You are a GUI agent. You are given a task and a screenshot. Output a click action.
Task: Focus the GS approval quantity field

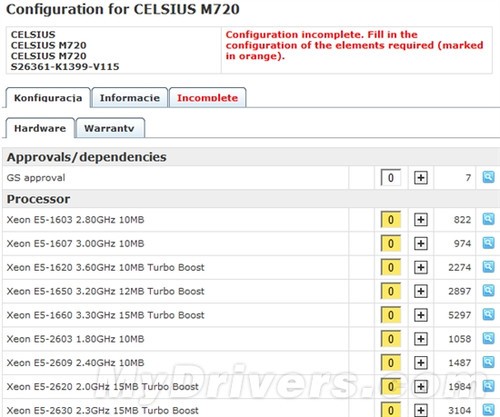coord(391,178)
